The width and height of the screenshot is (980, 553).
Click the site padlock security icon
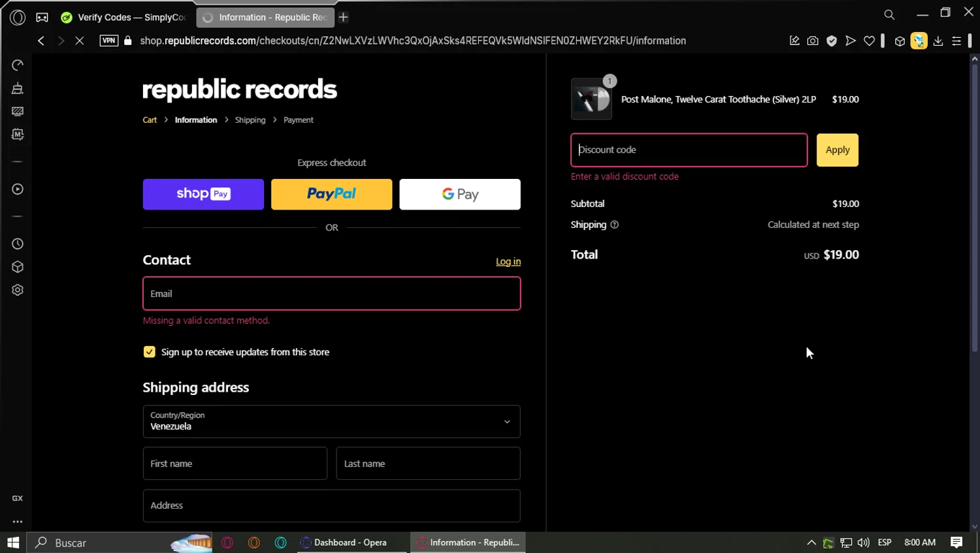point(128,40)
